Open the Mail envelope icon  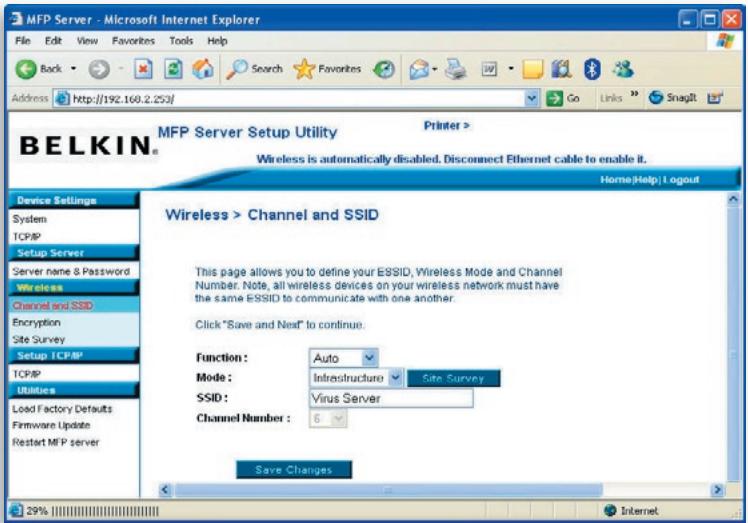[x=419, y=70]
